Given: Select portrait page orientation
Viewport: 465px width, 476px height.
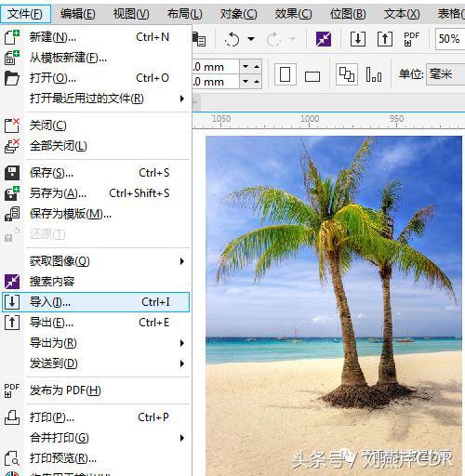Looking at the screenshot, I should tap(286, 74).
